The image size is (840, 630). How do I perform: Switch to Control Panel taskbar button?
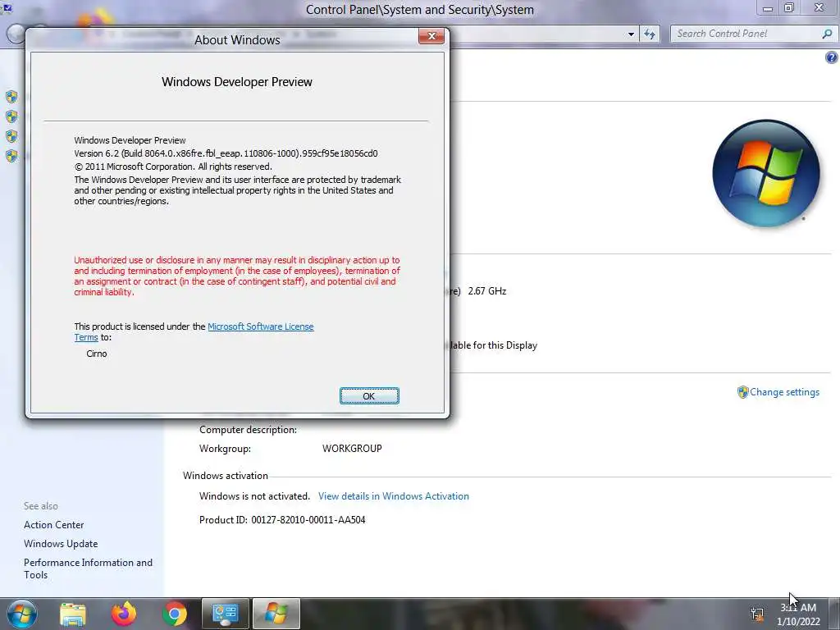(225, 614)
